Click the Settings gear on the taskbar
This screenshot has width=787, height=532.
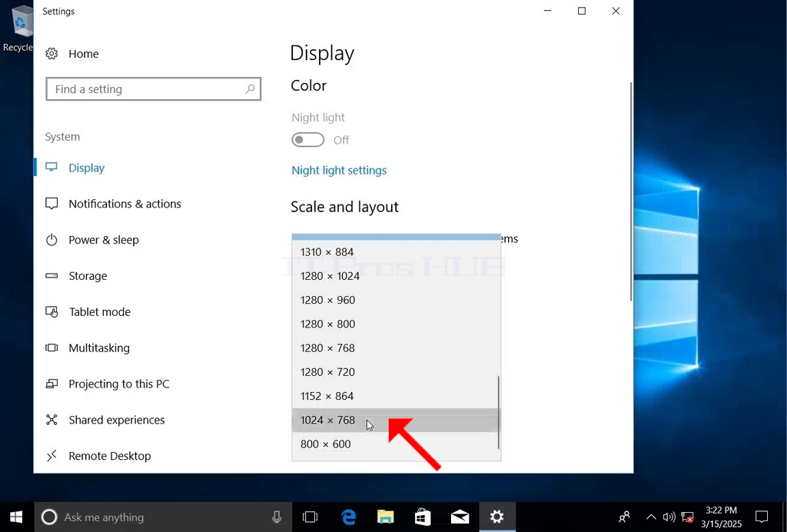[x=497, y=517]
